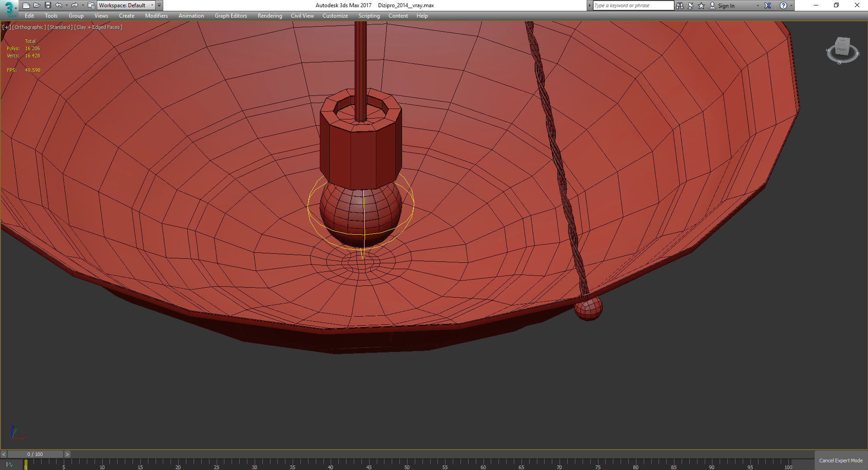The image size is (868, 470).
Task: Open the Group menu
Action: (x=76, y=16)
